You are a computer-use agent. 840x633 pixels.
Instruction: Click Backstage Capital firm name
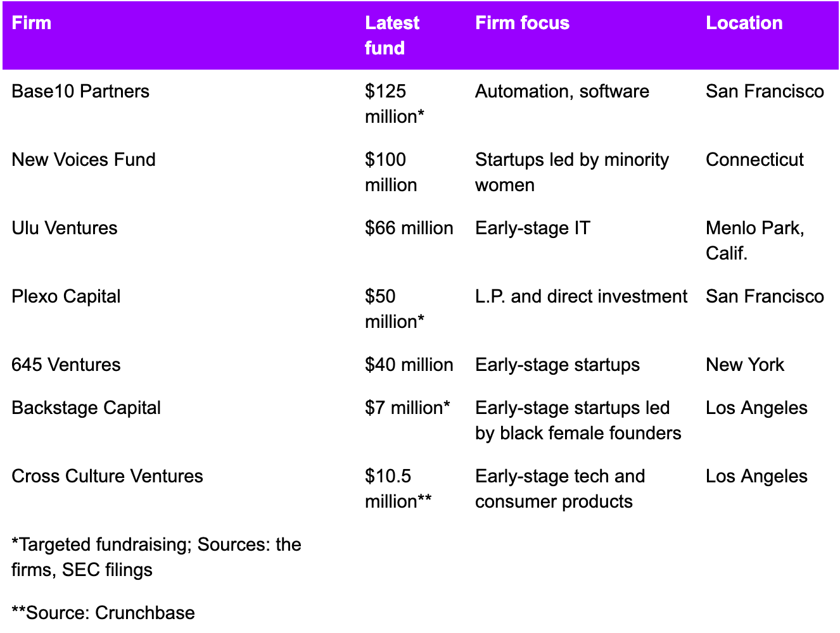86,408
